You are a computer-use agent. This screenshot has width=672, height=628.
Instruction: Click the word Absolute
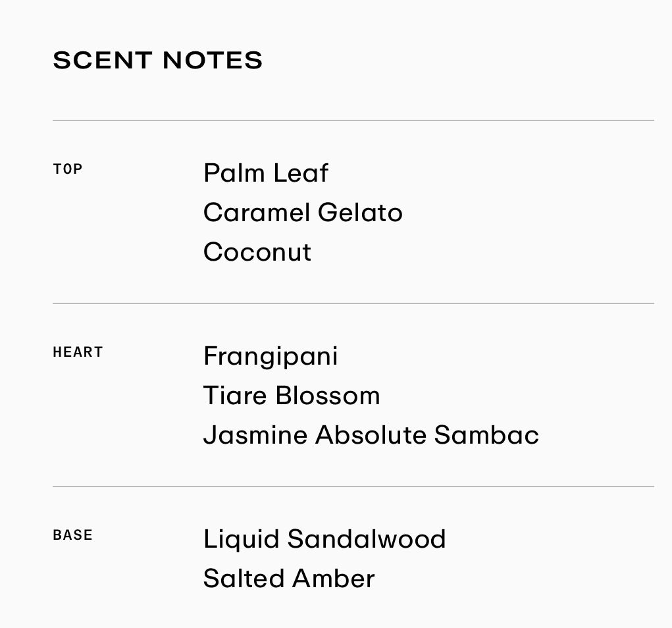point(371,435)
